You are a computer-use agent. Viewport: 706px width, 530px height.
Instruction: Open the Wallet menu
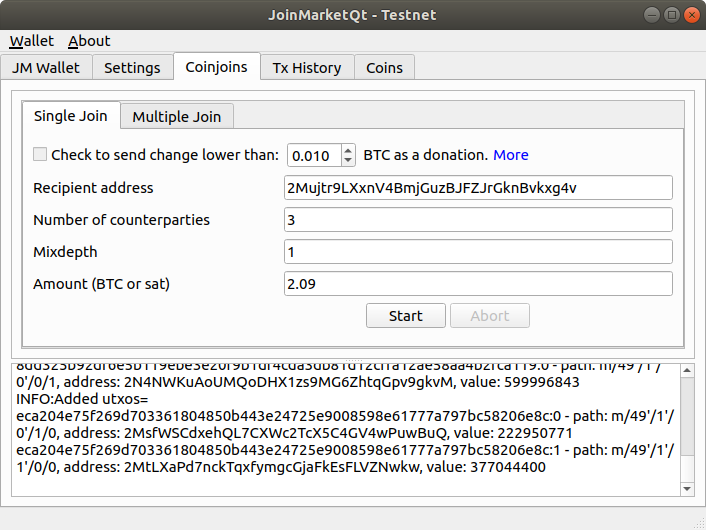pos(31,41)
